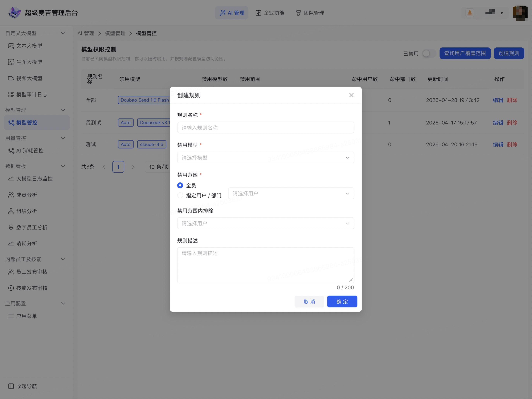Click 编辑 for 我测试 rule
This screenshot has height=399, width=532.
point(498,123)
